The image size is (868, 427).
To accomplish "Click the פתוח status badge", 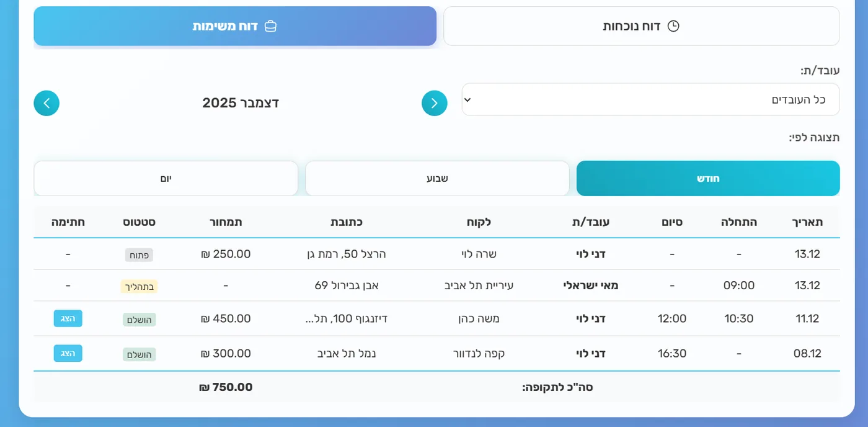I will click(x=140, y=254).
